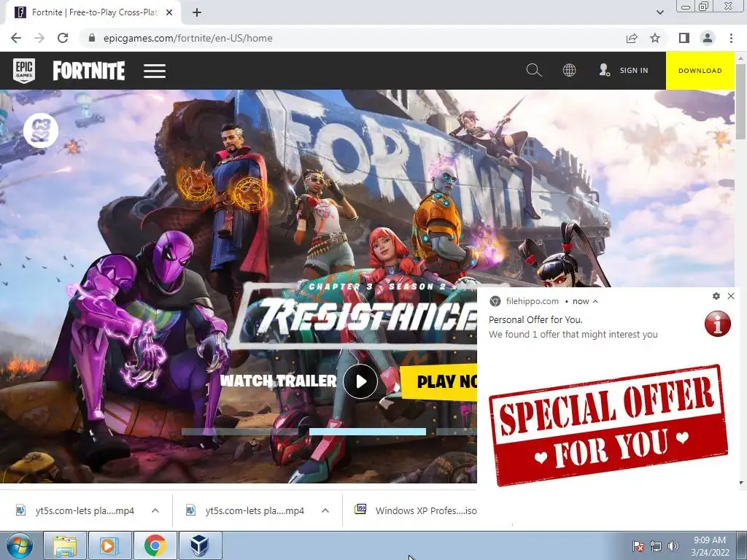
Task: Select the first carousel slide indicator
Action: pos(239,432)
